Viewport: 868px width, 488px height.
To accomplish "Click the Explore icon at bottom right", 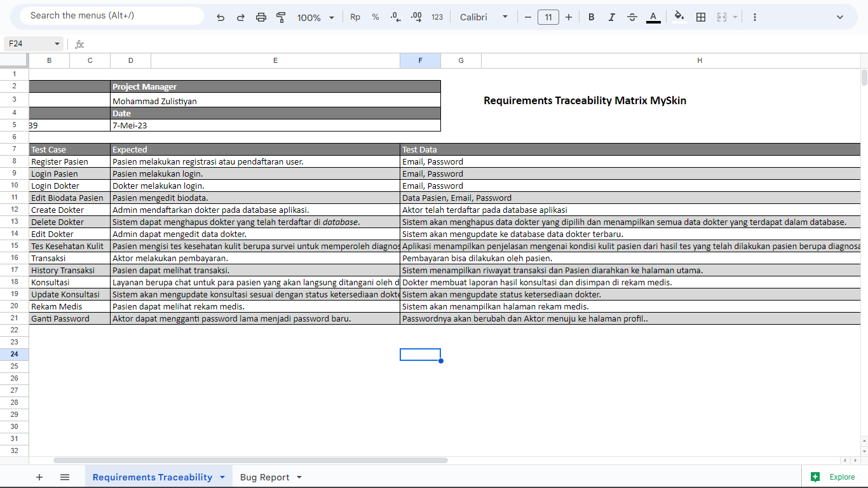I will tap(815, 477).
